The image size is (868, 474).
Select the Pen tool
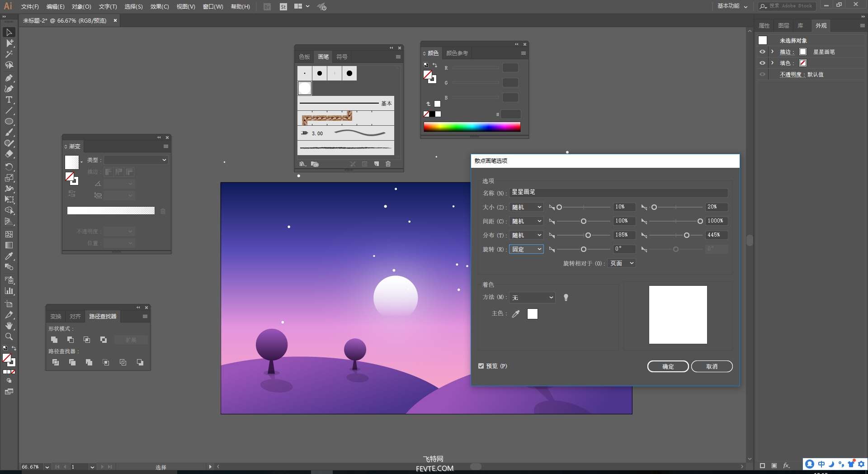tap(9, 78)
